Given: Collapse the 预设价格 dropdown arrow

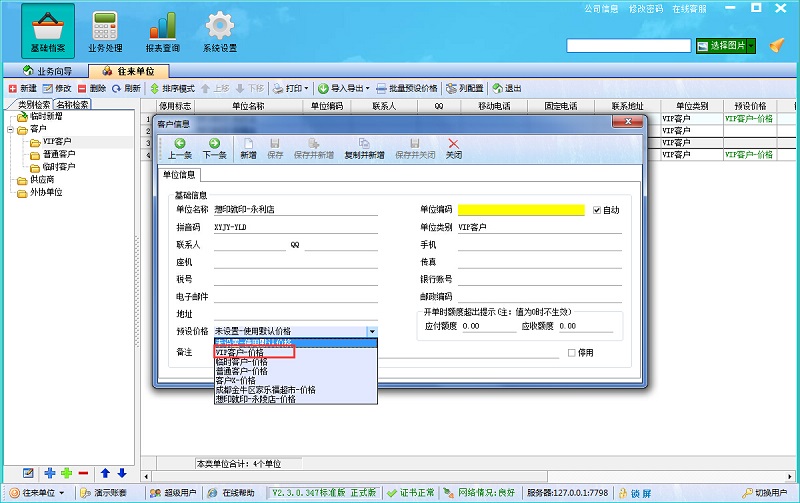Looking at the screenshot, I should pyautogui.click(x=372, y=331).
